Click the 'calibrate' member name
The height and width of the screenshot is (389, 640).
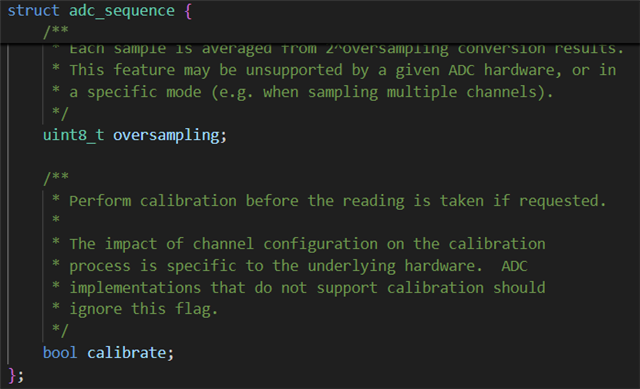click(x=126, y=353)
